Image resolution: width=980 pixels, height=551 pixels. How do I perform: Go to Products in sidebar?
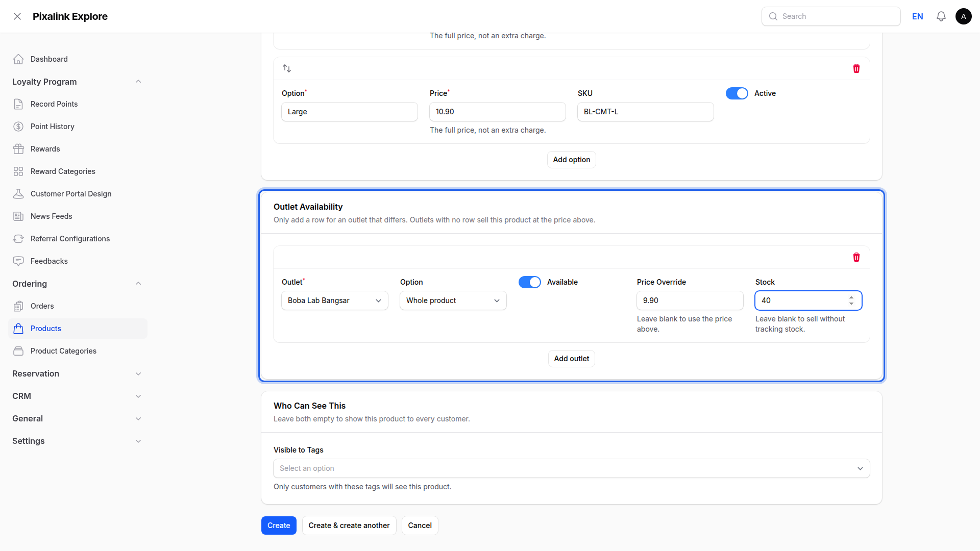pyautogui.click(x=78, y=329)
